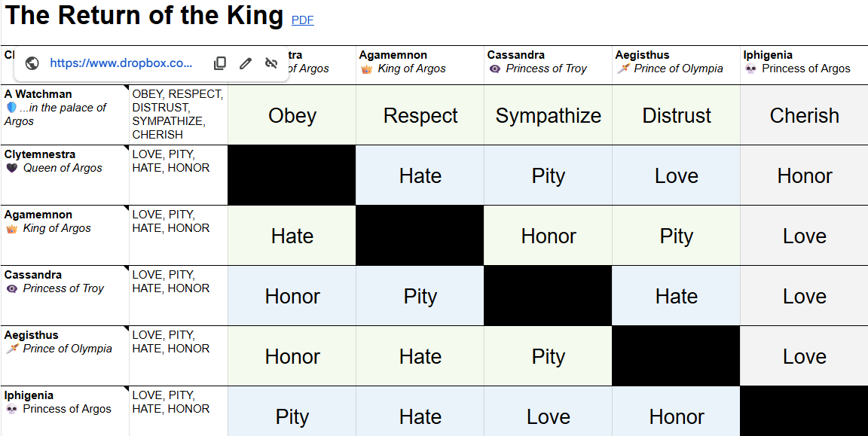
Task: Click 'Sympathize' cell in the Watchman row
Action: pyautogui.click(x=548, y=115)
